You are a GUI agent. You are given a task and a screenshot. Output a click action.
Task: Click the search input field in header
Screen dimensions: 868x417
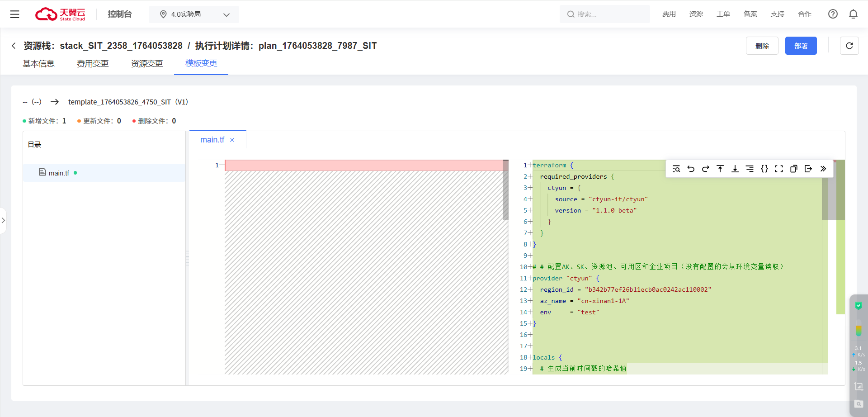[606, 14]
